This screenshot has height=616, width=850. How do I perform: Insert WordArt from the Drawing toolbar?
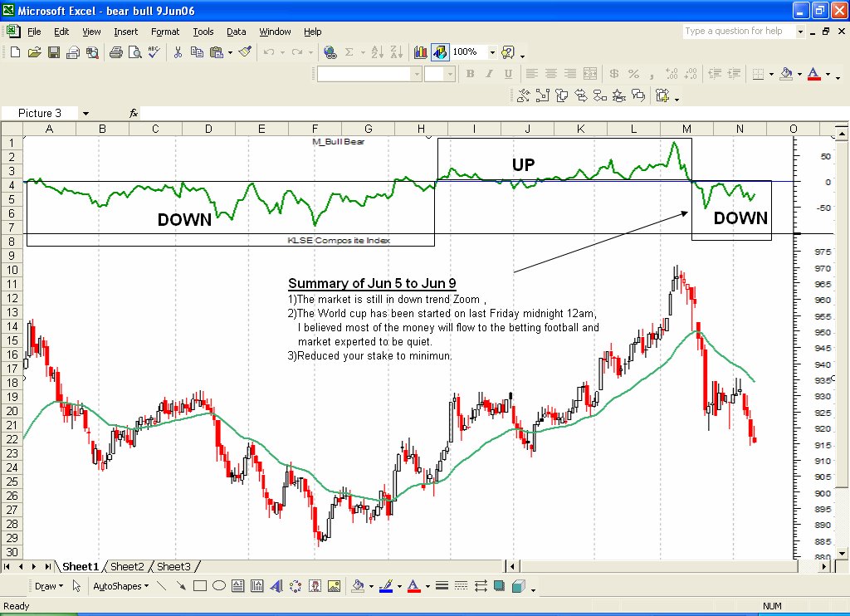point(276,585)
